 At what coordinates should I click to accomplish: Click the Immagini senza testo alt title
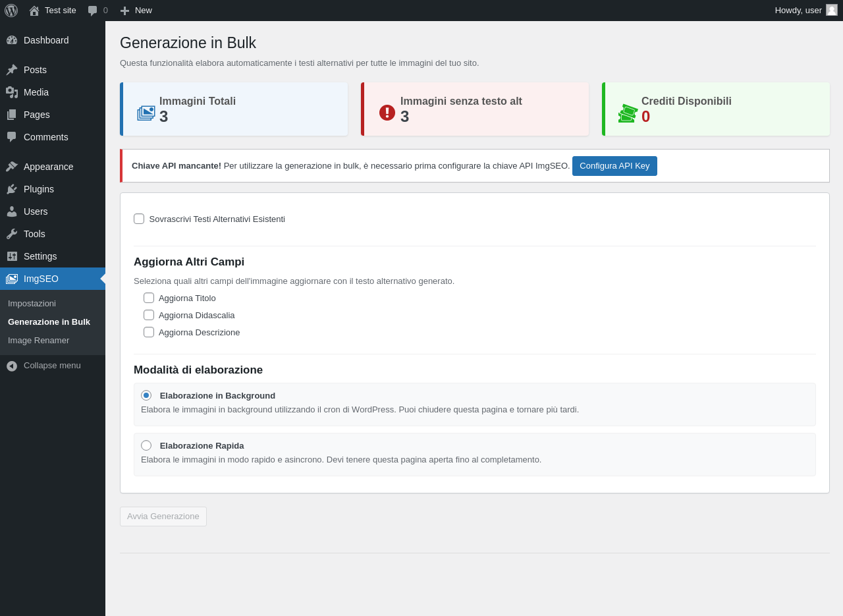461,101
